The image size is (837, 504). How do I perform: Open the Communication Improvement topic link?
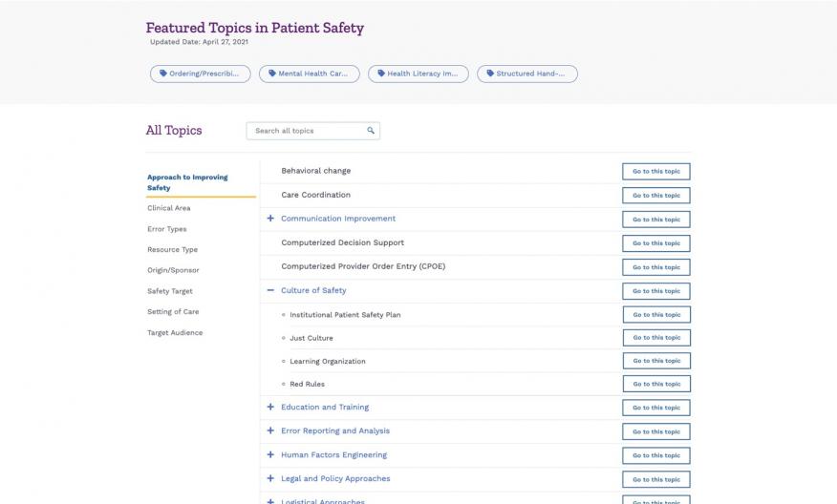pos(338,219)
